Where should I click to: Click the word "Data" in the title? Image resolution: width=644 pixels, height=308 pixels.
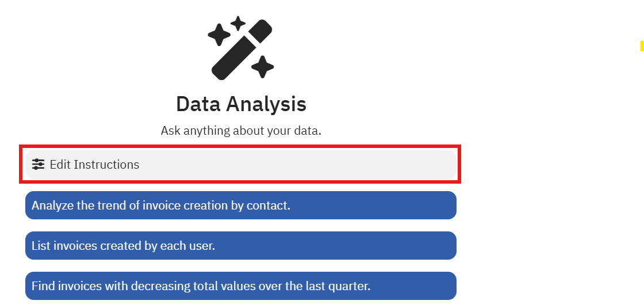[x=198, y=104]
